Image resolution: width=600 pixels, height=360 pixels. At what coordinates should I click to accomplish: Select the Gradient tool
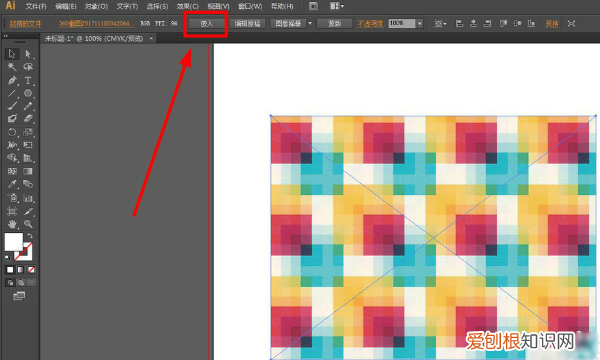[28, 171]
